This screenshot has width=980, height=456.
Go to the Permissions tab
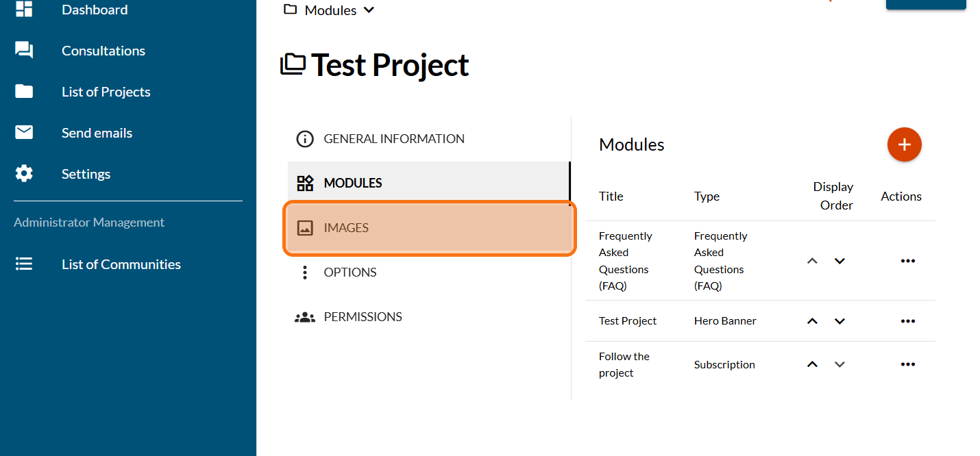pyautogui.click(x=363, y=317)
